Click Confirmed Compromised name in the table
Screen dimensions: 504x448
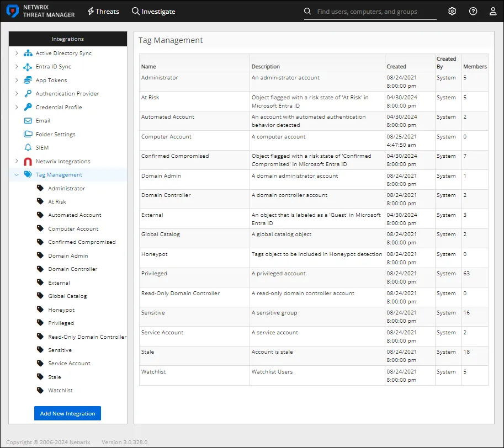coord(175,156)
